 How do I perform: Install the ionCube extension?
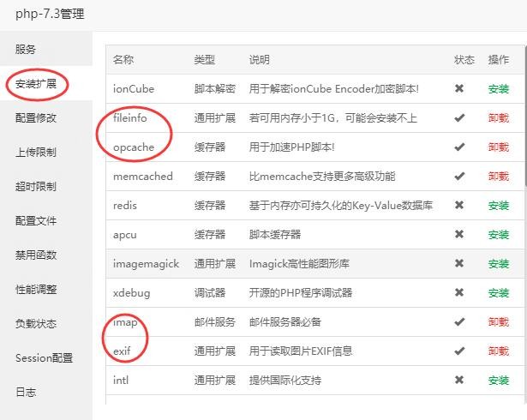[499, 89]
